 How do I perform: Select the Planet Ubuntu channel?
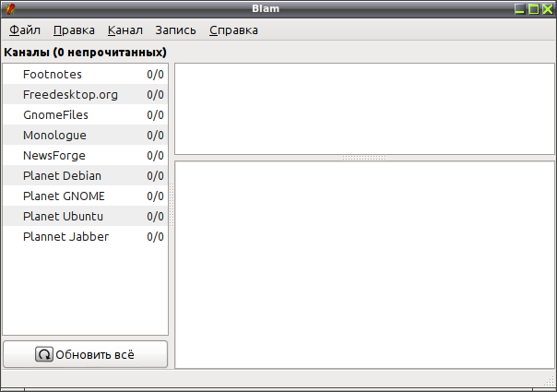pyautogui.click(x=85, y=216)
